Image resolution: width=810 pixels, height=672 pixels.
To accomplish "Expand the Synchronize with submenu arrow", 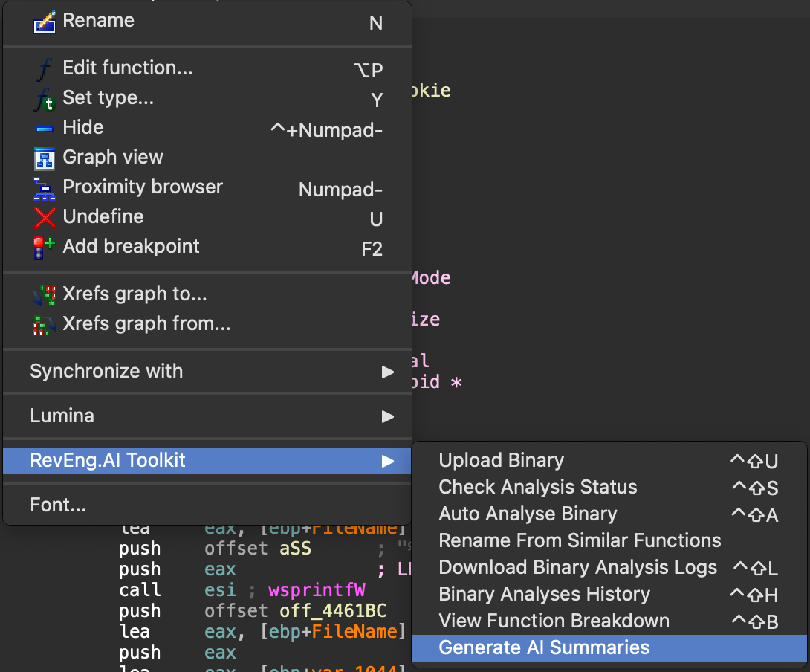I will pos(387,372).
